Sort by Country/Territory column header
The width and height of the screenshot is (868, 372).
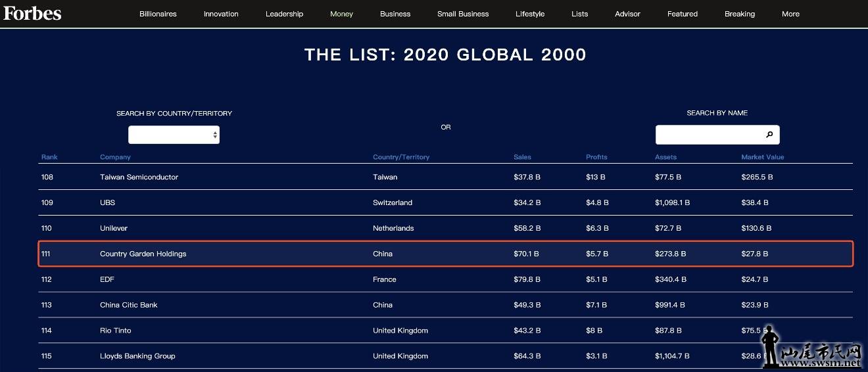tap(401, 157)
